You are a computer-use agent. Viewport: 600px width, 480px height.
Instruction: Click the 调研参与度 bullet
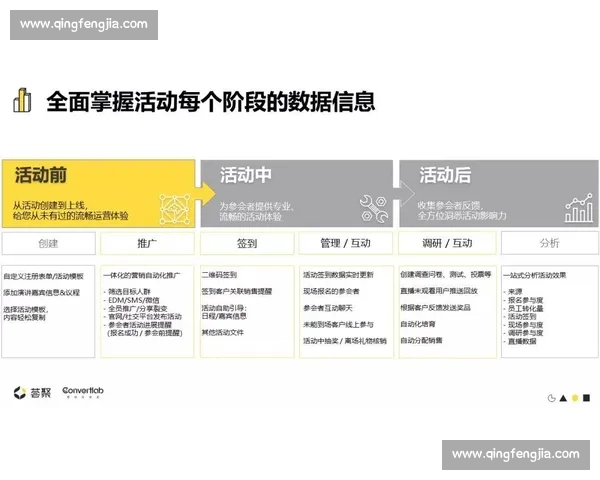pos(523,333)
